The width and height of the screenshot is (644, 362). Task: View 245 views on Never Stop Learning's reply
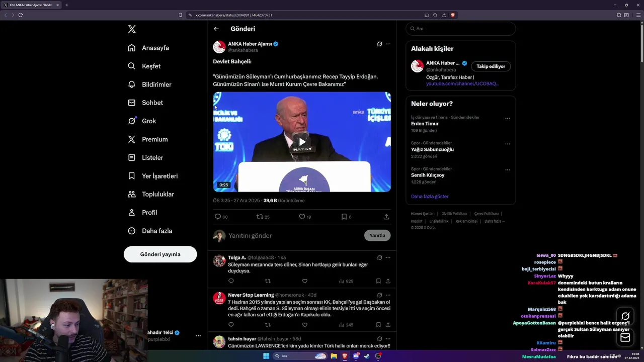click(346, 325)
